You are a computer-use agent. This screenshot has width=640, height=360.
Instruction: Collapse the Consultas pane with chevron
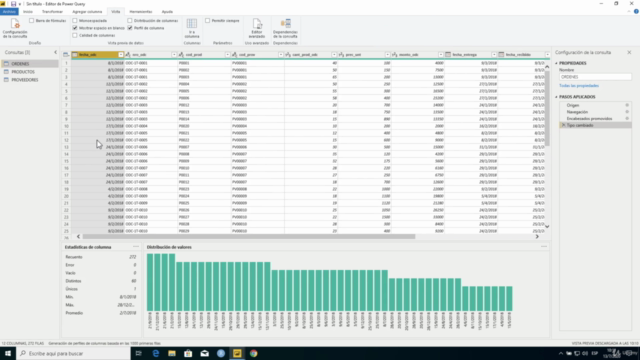(56, 52)
